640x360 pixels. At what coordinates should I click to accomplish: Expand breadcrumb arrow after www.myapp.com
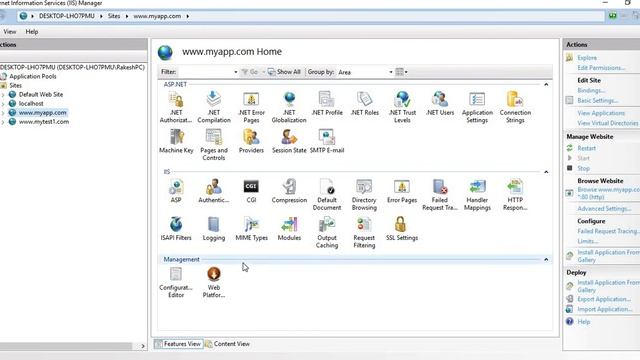(x=188, y=16)
